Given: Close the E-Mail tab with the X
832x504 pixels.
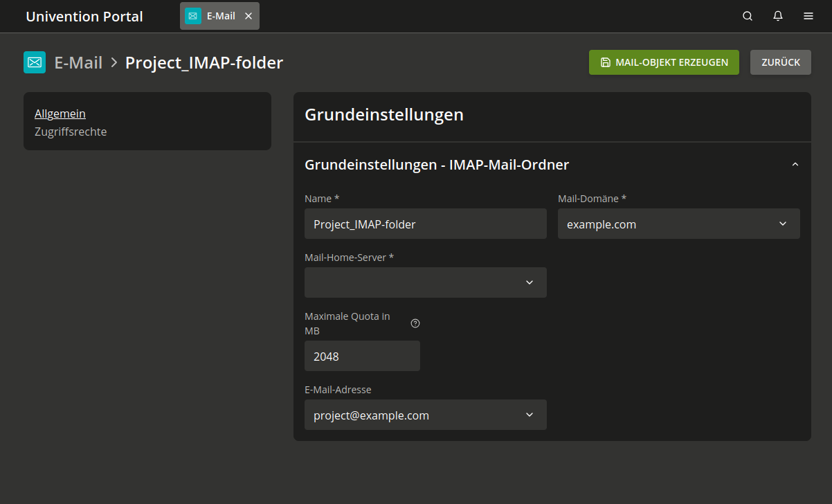Looking at the screenshot, I should coord(248,16).
